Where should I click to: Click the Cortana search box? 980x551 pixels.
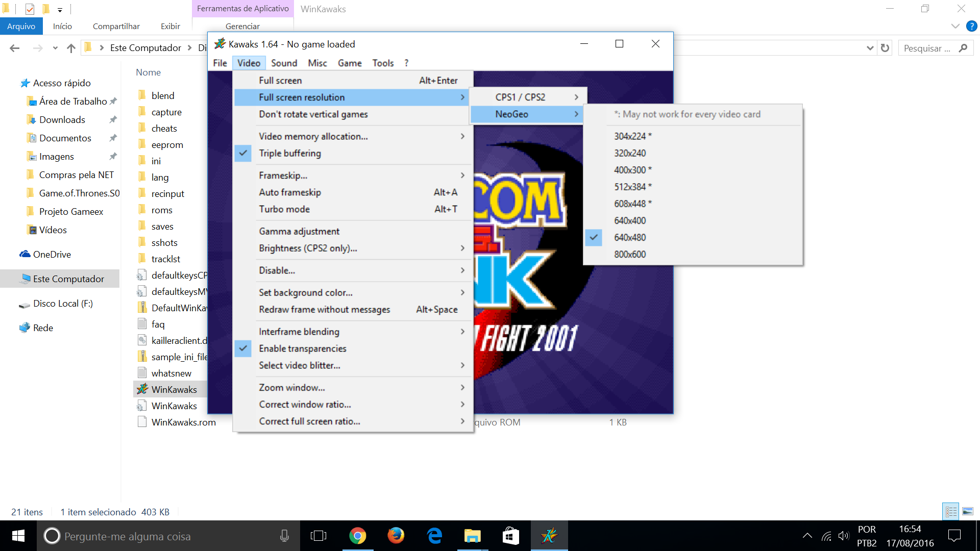point(168,536)
